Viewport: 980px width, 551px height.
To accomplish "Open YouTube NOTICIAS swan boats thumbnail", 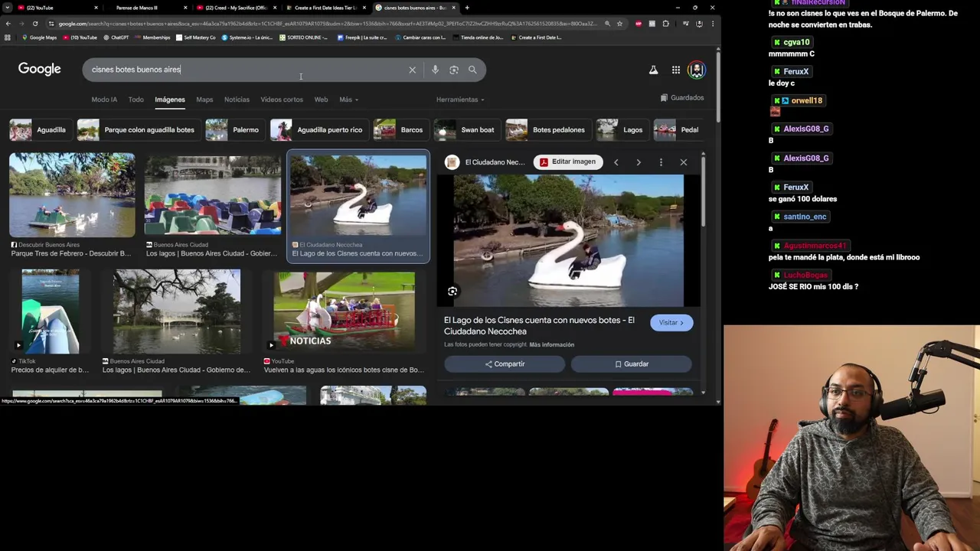I will point(345,311).
